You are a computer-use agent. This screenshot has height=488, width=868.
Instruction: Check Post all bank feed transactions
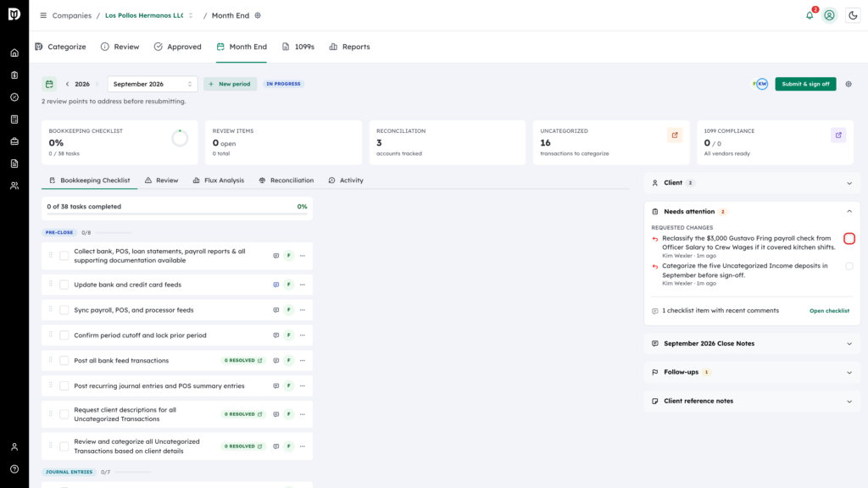click(64, 361)
